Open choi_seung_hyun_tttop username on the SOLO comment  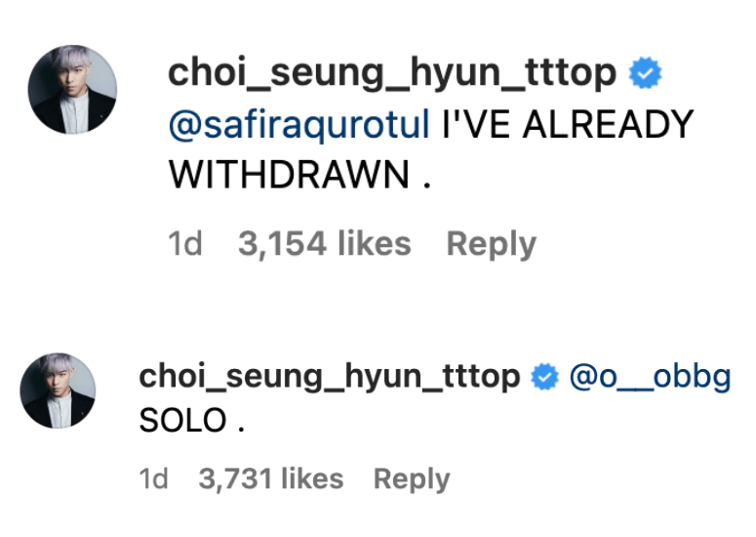pyautogui.click(x=329, y=378)
